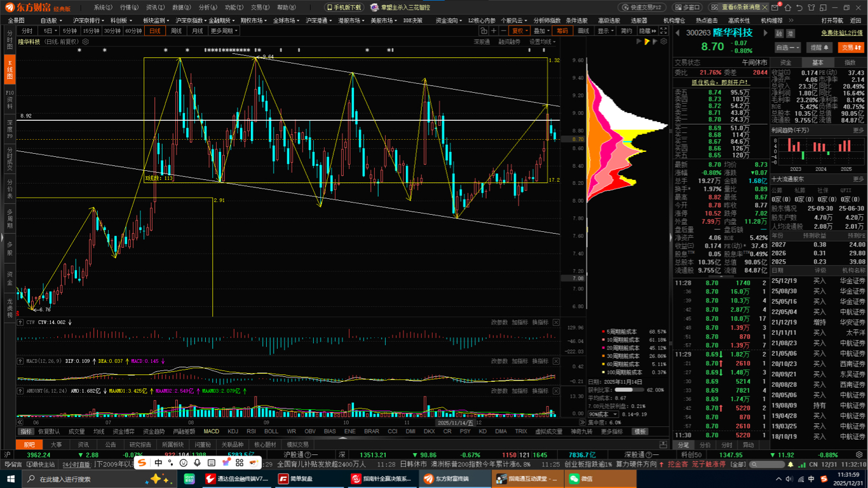Switch to the 指数 info tab
This screenshot has height=488, width=868.
pos(850,62)
